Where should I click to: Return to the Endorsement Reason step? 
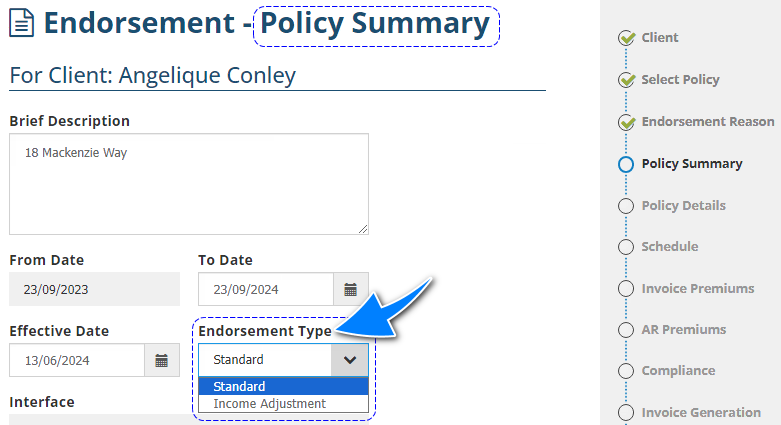(707, 122)
